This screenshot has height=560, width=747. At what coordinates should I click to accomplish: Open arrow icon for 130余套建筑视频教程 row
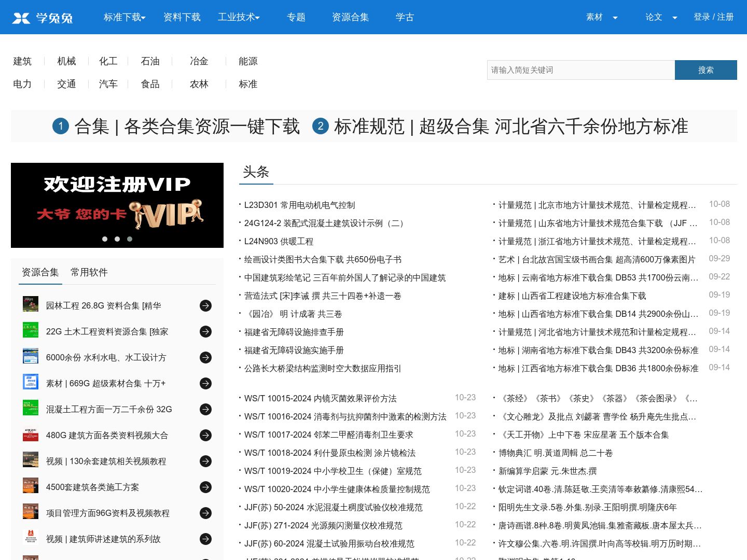pos(206,461)
